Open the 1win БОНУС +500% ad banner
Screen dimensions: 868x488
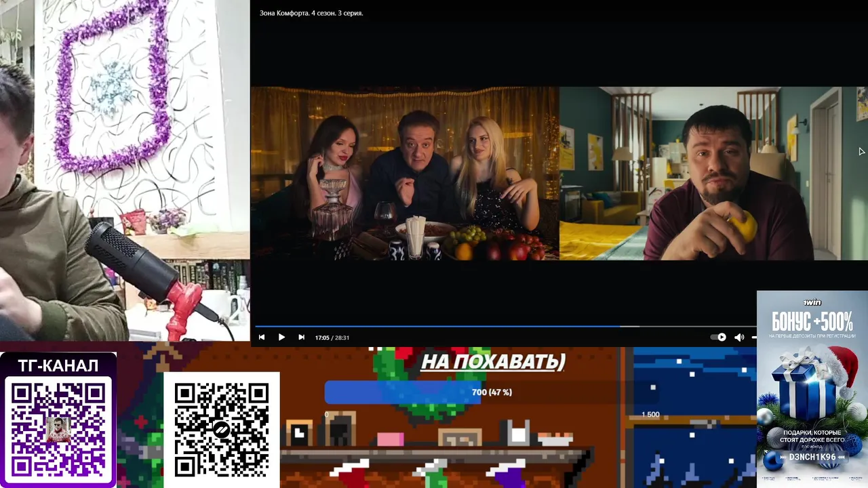click(x=812, y=389)
